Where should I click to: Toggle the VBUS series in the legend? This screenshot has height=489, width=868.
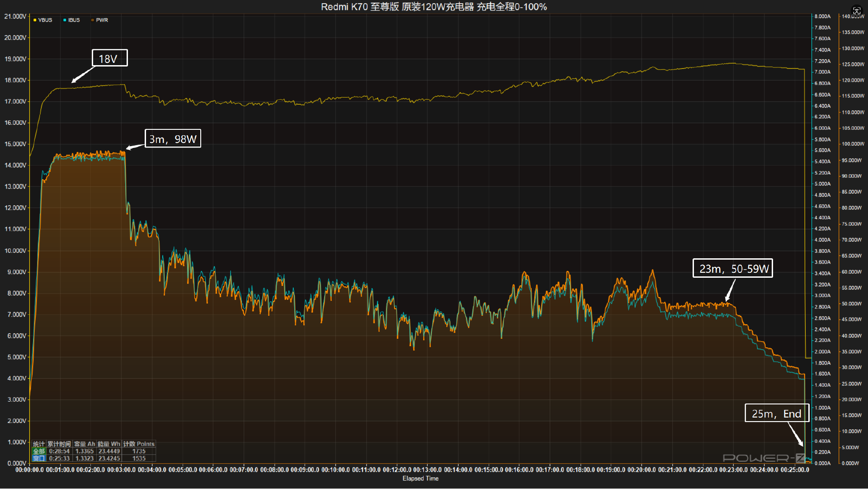pyautogui.click(x=43, y=20)
